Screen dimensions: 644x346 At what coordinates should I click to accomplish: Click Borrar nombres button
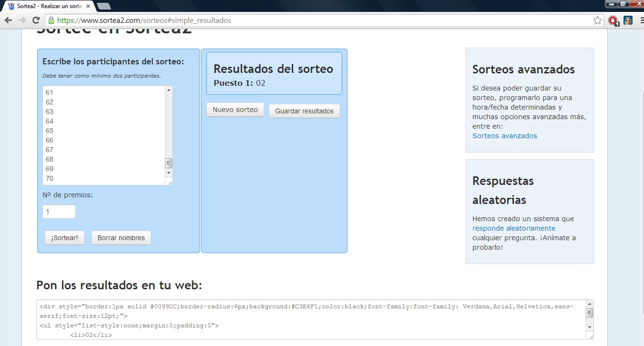[121, 238]
